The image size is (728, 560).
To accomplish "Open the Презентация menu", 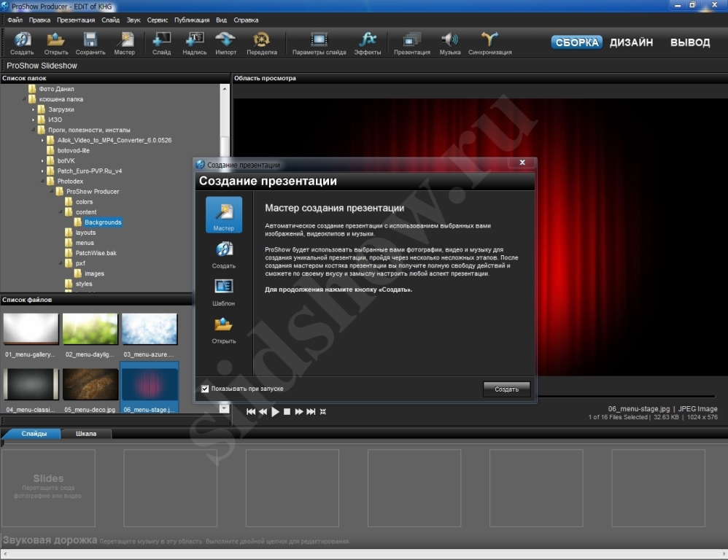I will click(76, 20).
